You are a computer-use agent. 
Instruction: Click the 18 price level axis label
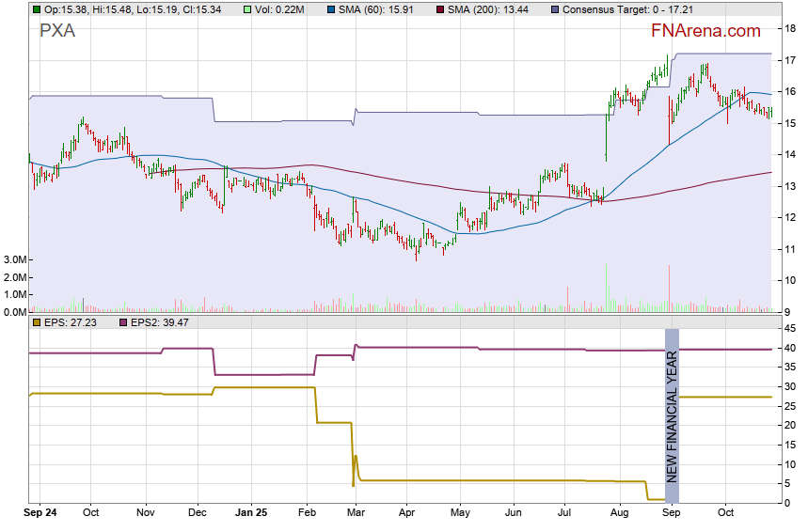tap(791, 29)
